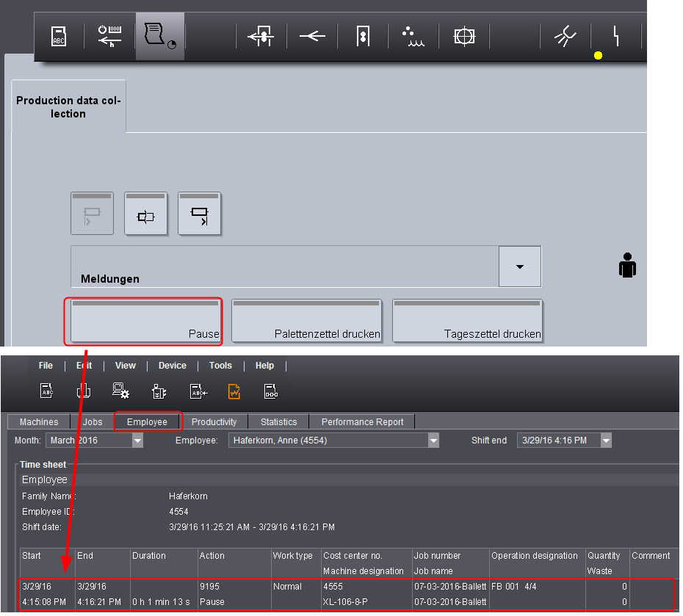Select the highlighted production data collection tool icon

tap(160, 36)
